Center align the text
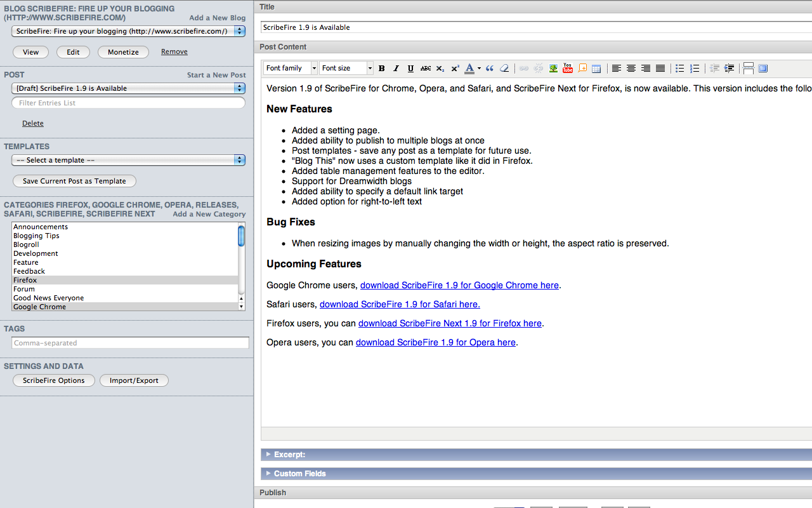This screenshot has height=508, width=812. 631,69
